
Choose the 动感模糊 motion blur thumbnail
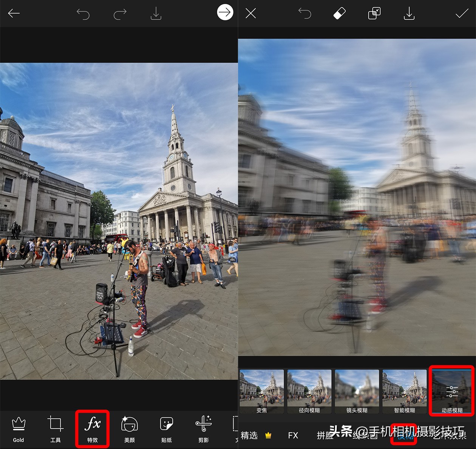click(452, 391)
